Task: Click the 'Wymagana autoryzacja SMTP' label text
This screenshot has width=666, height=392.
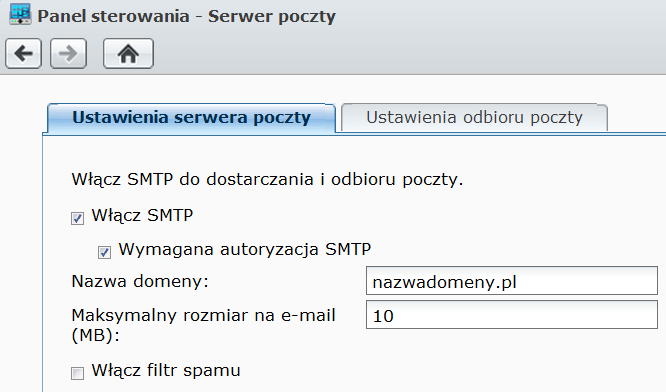Action: [x=245, y=249]
